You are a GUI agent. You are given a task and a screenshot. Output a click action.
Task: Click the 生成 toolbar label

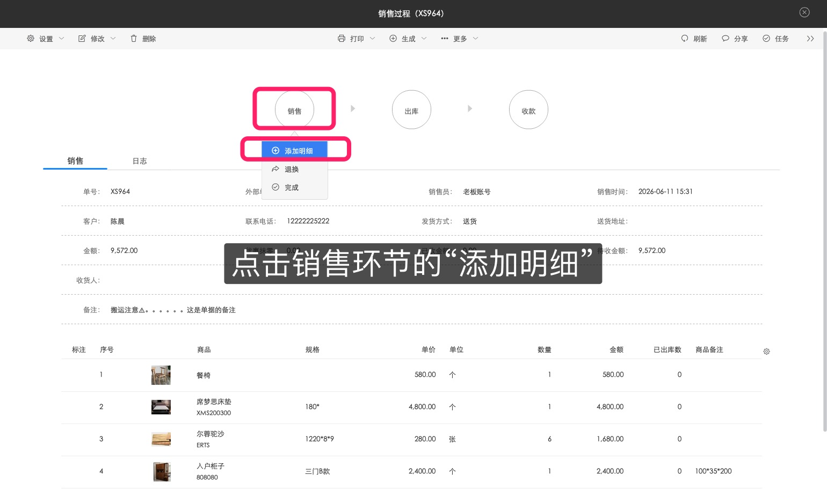click(409, 39)
